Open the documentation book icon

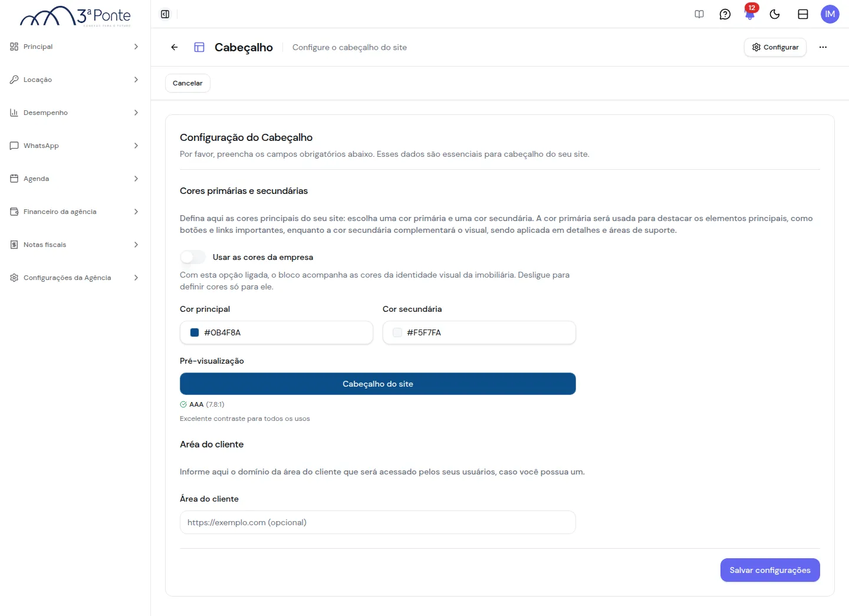[699, 14]
